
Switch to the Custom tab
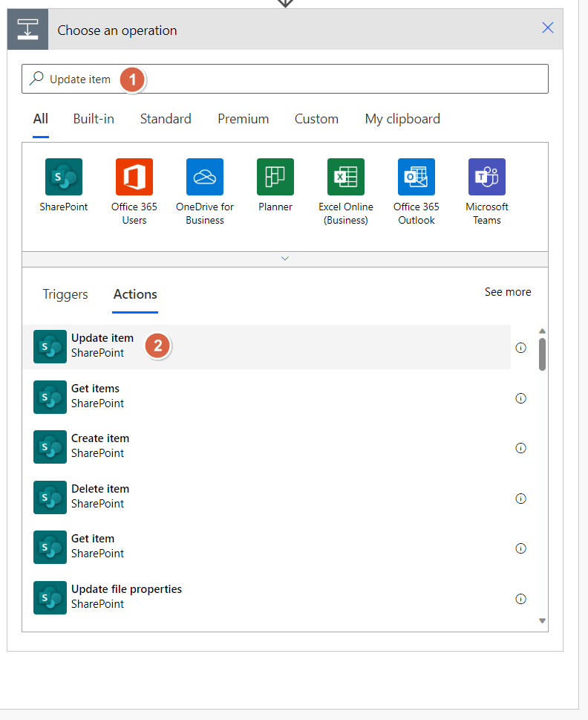click(x=316, y=119)
